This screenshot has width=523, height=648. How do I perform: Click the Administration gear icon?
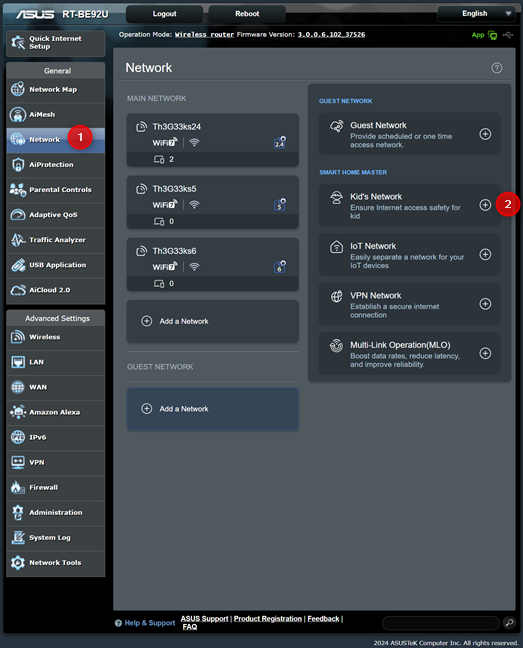[18, 512]
